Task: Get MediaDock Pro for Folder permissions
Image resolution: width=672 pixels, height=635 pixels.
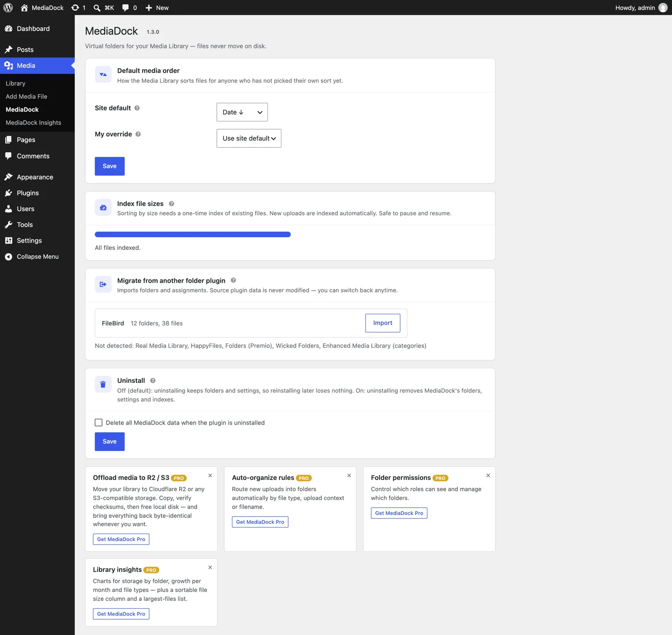Action: coord(399,513)
